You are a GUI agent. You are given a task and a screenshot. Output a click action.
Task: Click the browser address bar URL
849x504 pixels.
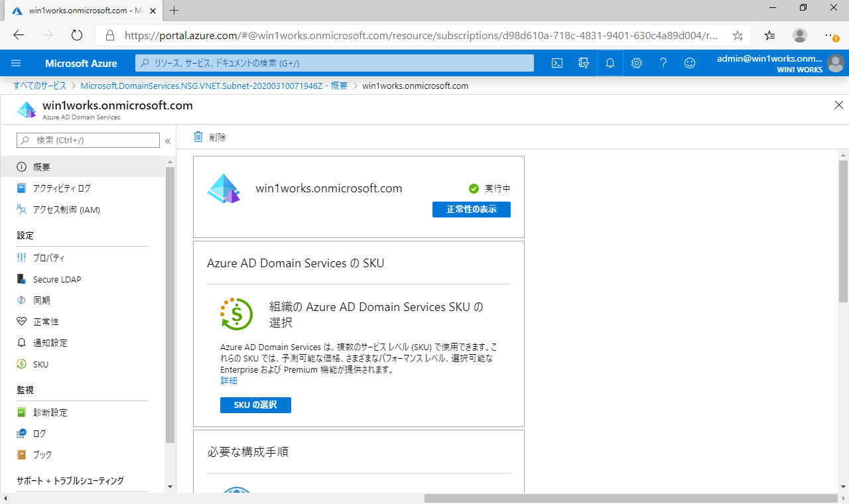421,35
